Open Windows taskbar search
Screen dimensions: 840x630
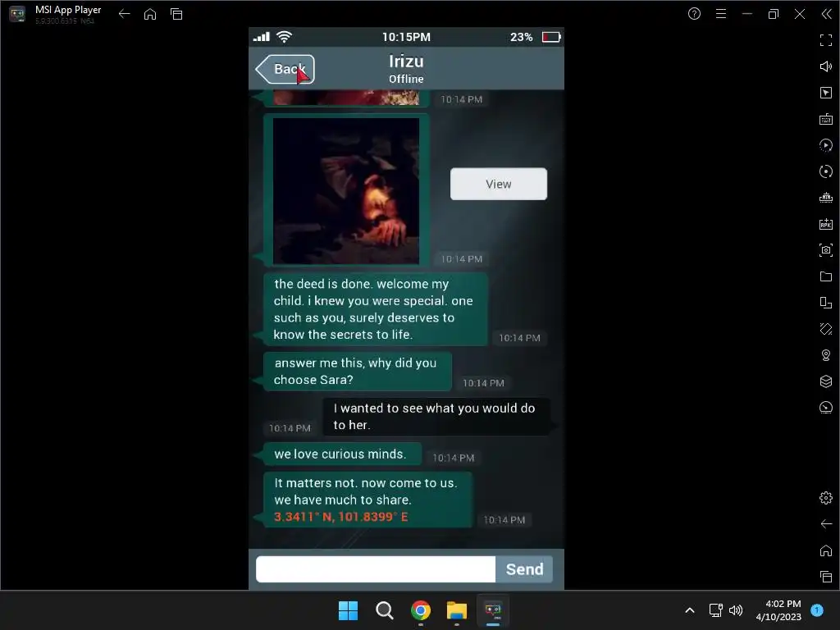pos(384,610)
